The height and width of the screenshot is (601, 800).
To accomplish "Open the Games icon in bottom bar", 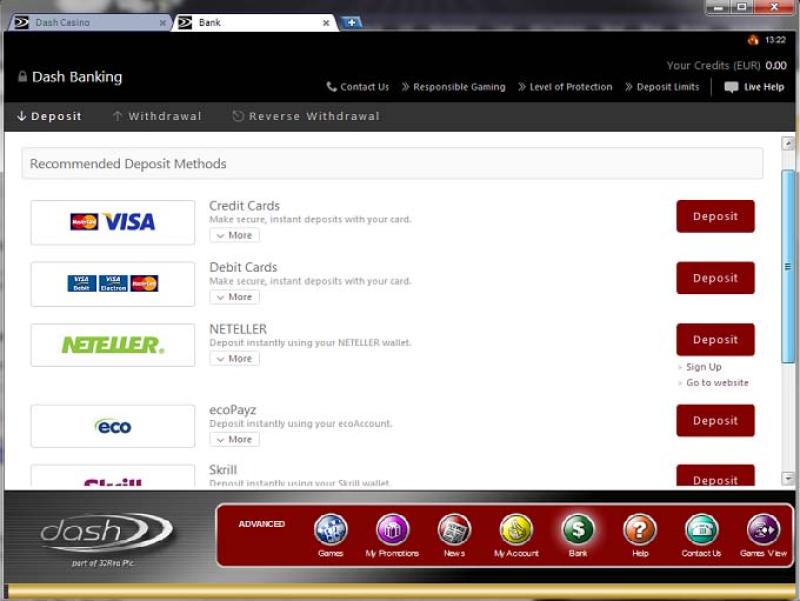I will point(330,529).
